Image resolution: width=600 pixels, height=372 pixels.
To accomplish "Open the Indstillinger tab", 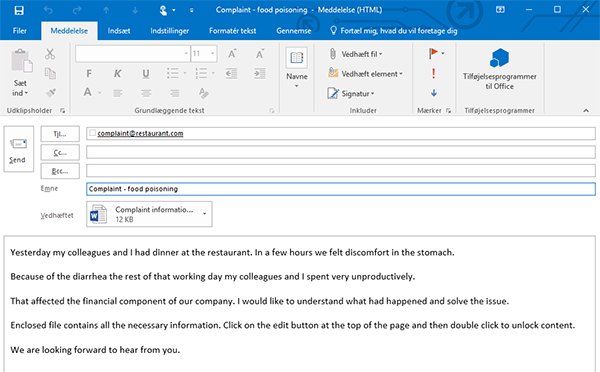I will pyautogui.click(x=170, y=31).
